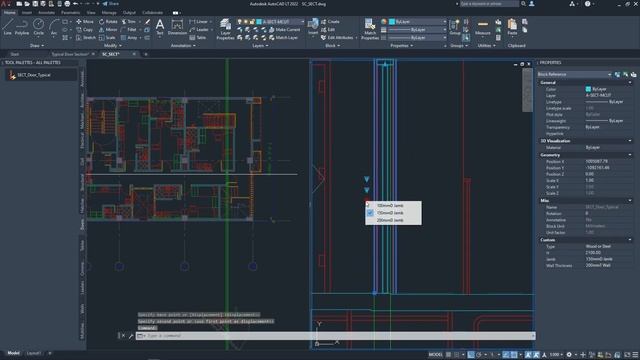Toggle the grid display in status bar
This screenshot has height=360, width=640.
coord(448,354)
